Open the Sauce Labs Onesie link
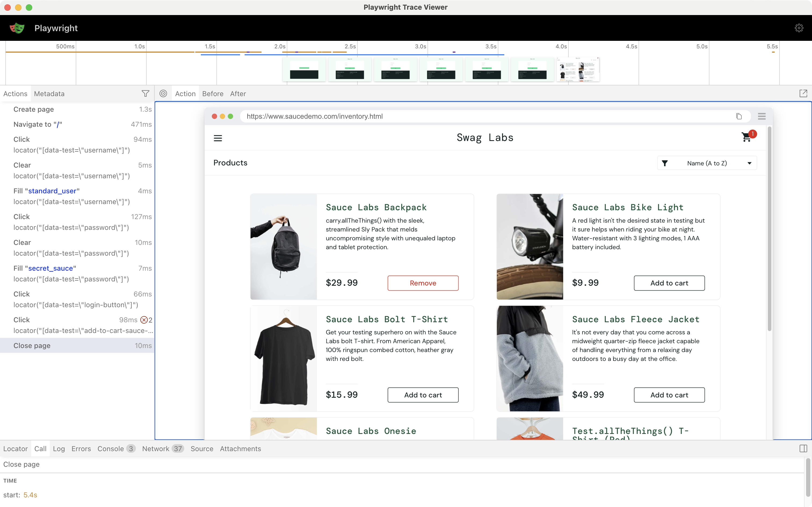This screenshot has height=507, width=812. point(371,431)
